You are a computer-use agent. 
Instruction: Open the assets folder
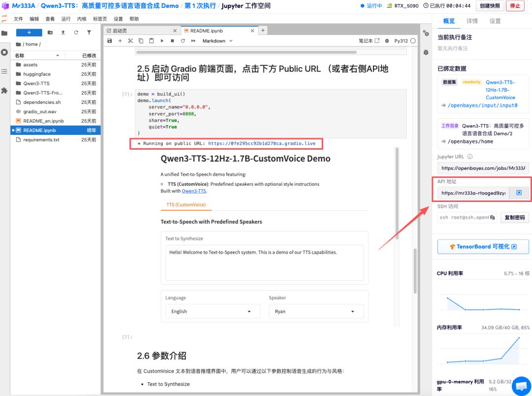(56, 65)
